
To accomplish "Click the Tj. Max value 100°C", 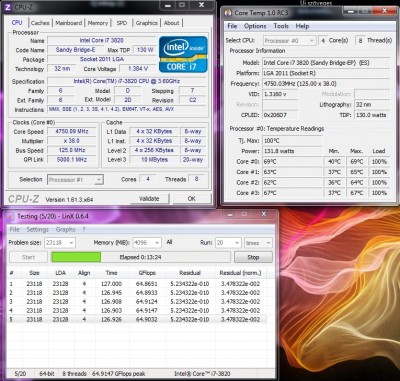I will [x=292, y=141].
